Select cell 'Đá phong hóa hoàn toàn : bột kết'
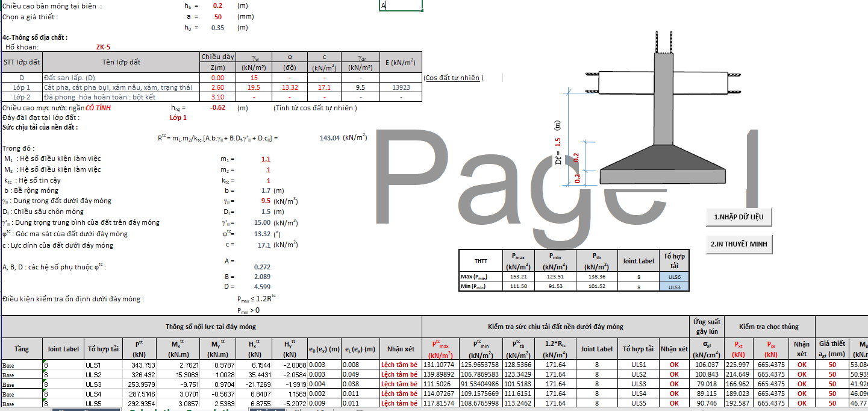The image size is (868, 411). (x=121, y=97)
